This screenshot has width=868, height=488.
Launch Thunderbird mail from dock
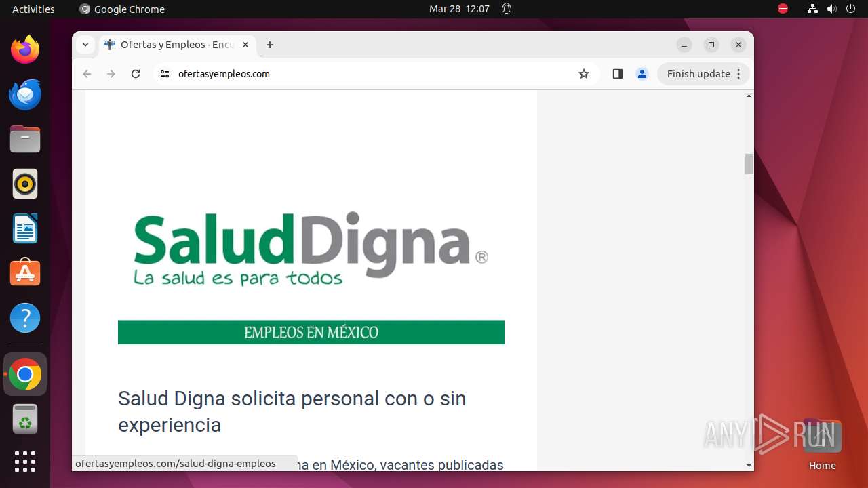tap(25, 94)
